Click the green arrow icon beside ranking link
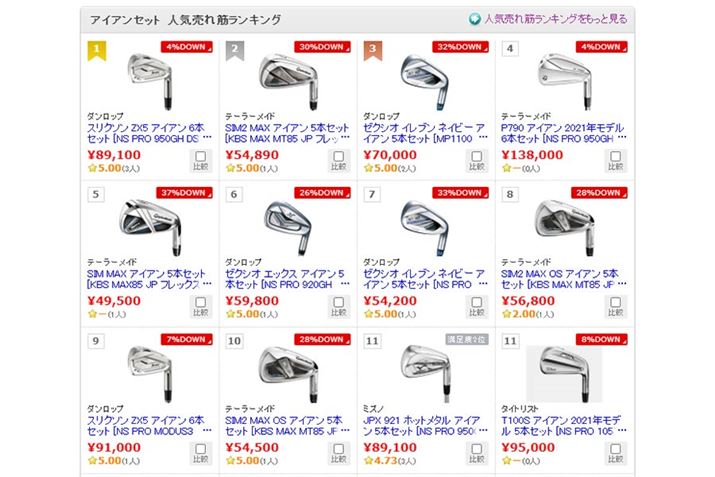This screenshot has height=477, width=715. coord(475,19)
